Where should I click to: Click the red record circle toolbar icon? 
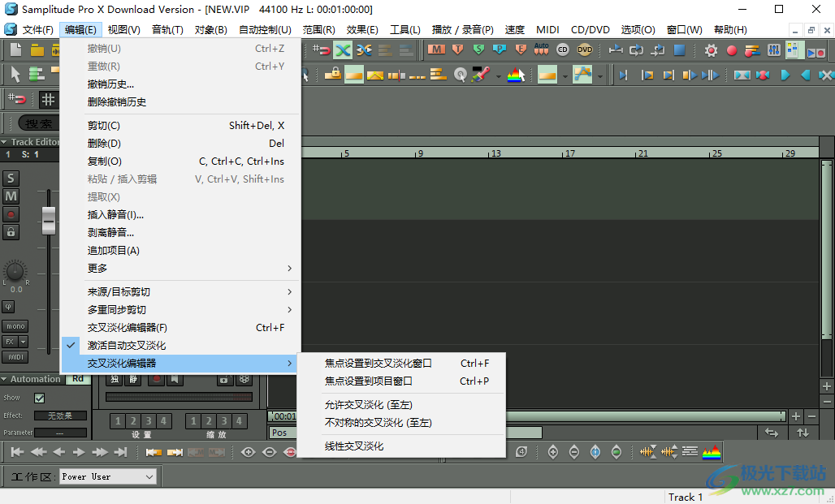pyautogui.click(x=731, y=50)
